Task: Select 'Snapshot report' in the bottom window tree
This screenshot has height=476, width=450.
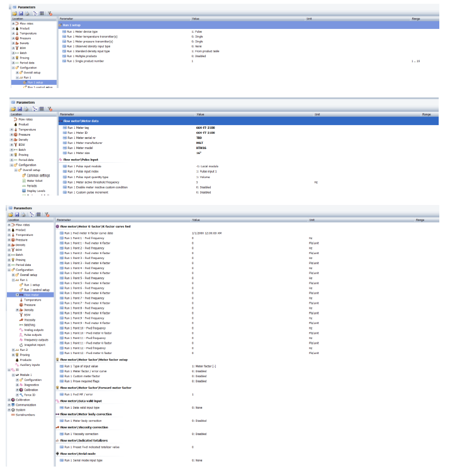Action: 35,345
